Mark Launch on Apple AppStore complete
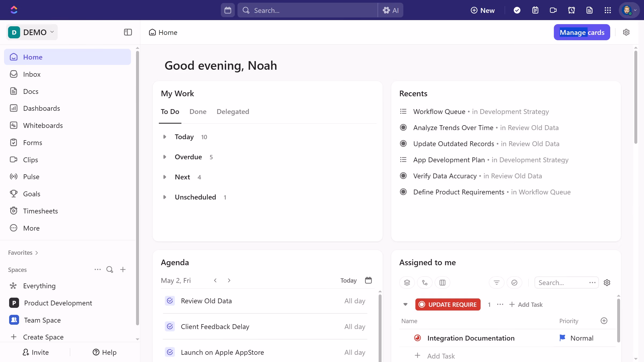Image resolution: width=644 pixels, height=362 pixels. (170, 352)
